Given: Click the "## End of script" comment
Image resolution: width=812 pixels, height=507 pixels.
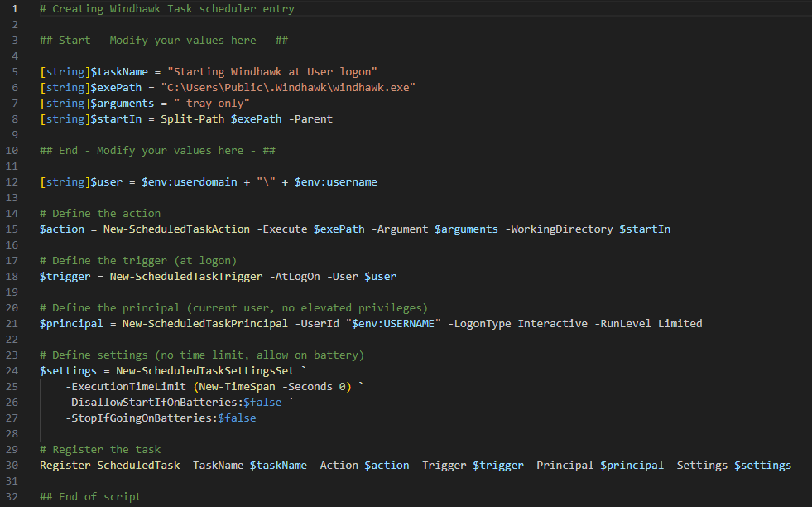Looking at the screenshot, I should 90,496.
